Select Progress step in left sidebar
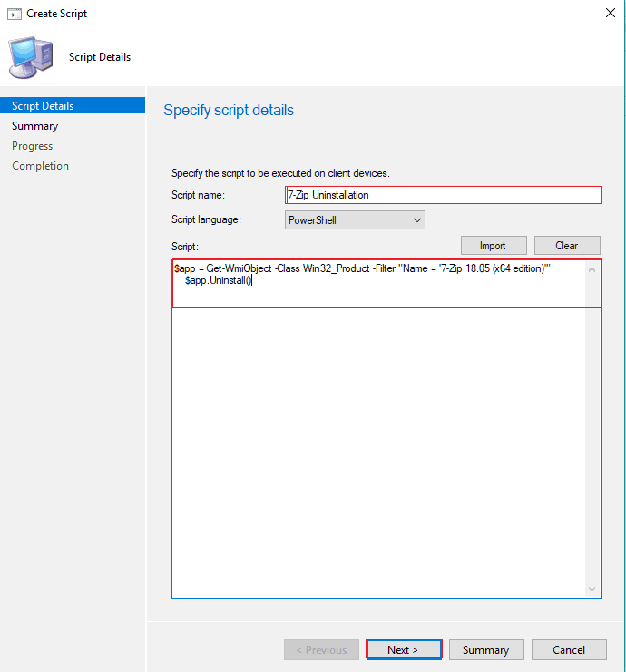The width and height of the screenshot is (626, 672). click(x=32, y=146)
